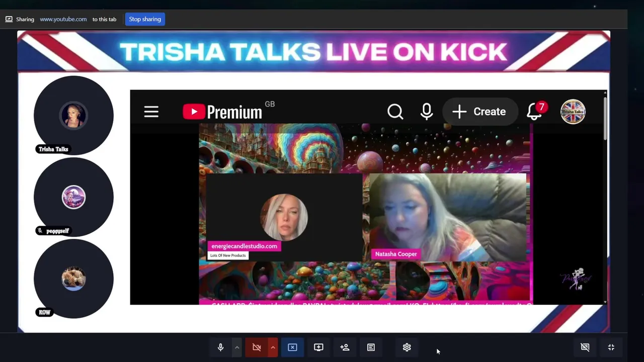The height and width of the screenshot is (362, 644).
Task: Open settings gear in call toolbar
Action: tap(407, 347)
